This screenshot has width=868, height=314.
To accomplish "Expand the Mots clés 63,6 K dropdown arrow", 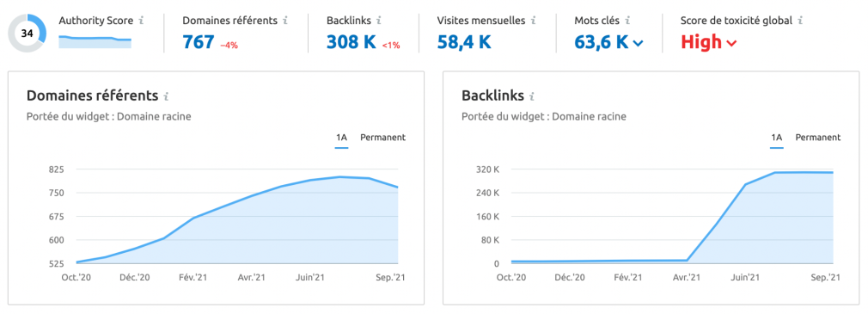I will tap(638, 43).
